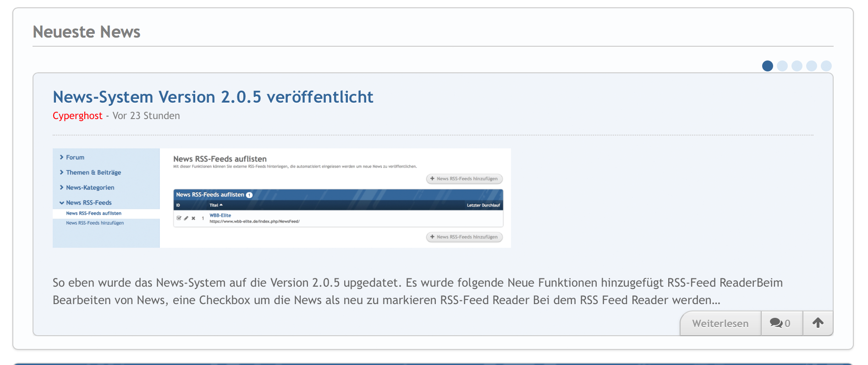Viewport: 868px width, 365px height.
Task: Select the first active slider dot
Action: (x=768, y=66)
